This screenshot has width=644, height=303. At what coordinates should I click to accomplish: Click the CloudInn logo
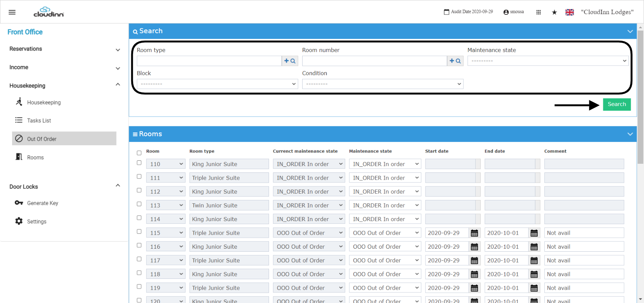point(49,12)
